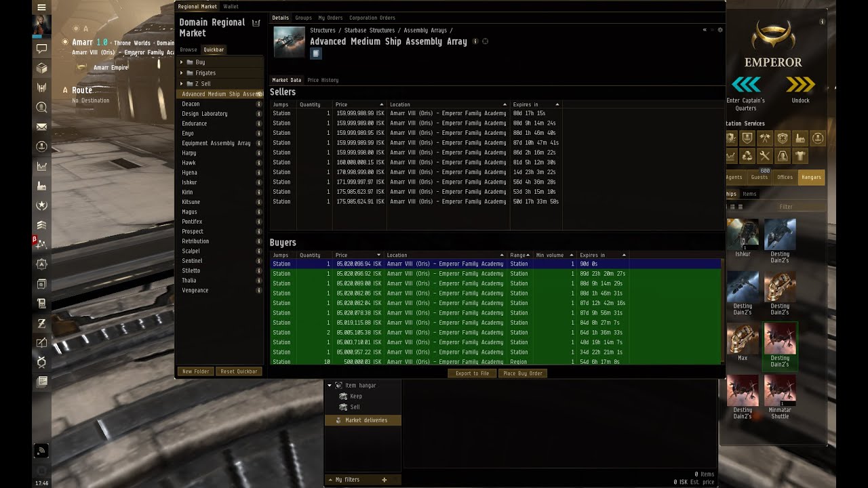Image resolution: width=868 pixels, height=488 pixels.
Task: Click Place Buy Order button
Action: click(522, 373)
